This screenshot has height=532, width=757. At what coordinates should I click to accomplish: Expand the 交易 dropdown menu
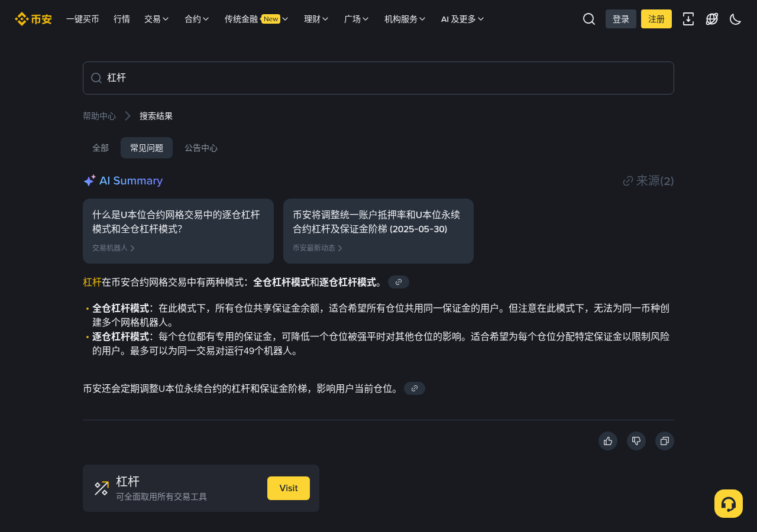157,19
